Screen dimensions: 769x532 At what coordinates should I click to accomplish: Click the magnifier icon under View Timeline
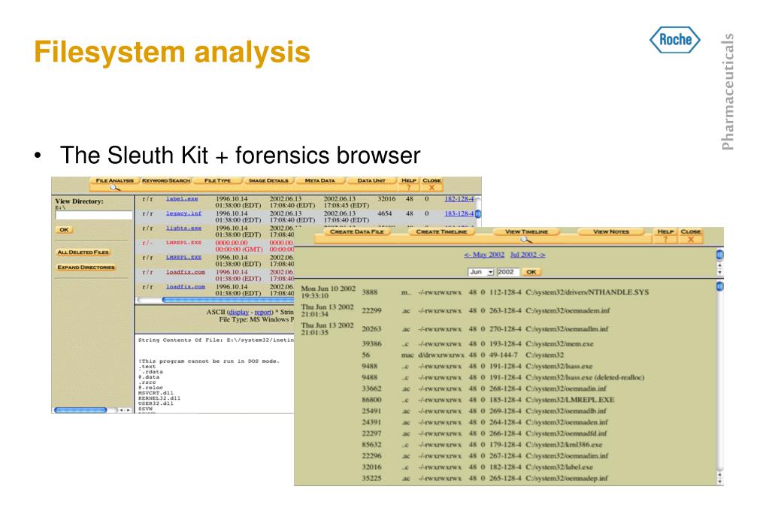[525, 239]
